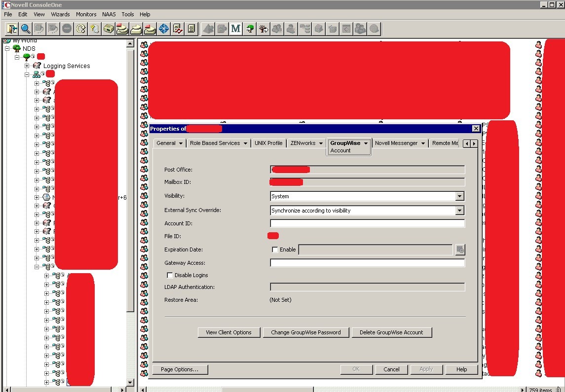The width and height of the screenshot is (565, 392).
Task: Click View Client Options button
Action: tap(229, 332)
